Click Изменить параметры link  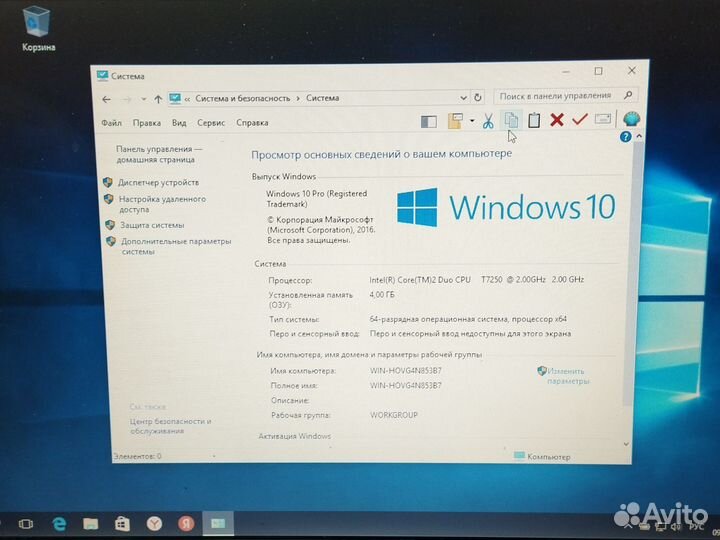coord(568,376)
